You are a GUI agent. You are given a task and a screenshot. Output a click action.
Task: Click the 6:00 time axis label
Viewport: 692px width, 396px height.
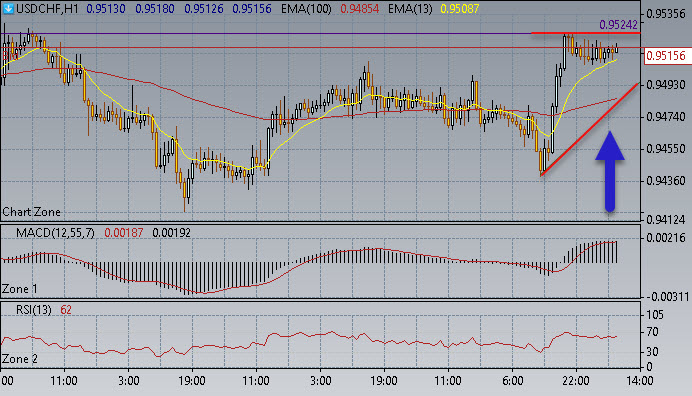click(512, 381)
